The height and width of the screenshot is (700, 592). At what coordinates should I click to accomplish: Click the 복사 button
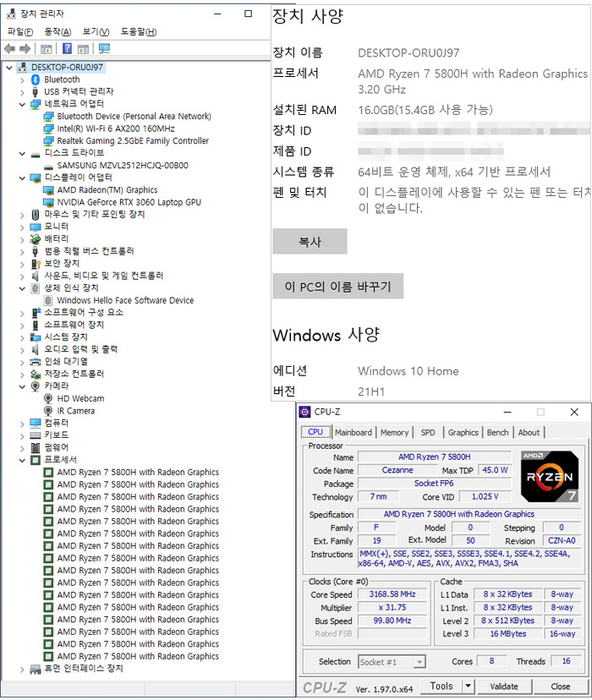pos(310,242)
